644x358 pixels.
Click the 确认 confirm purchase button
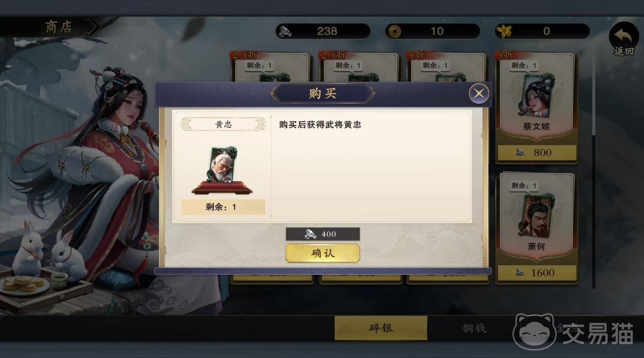point(323,253)
